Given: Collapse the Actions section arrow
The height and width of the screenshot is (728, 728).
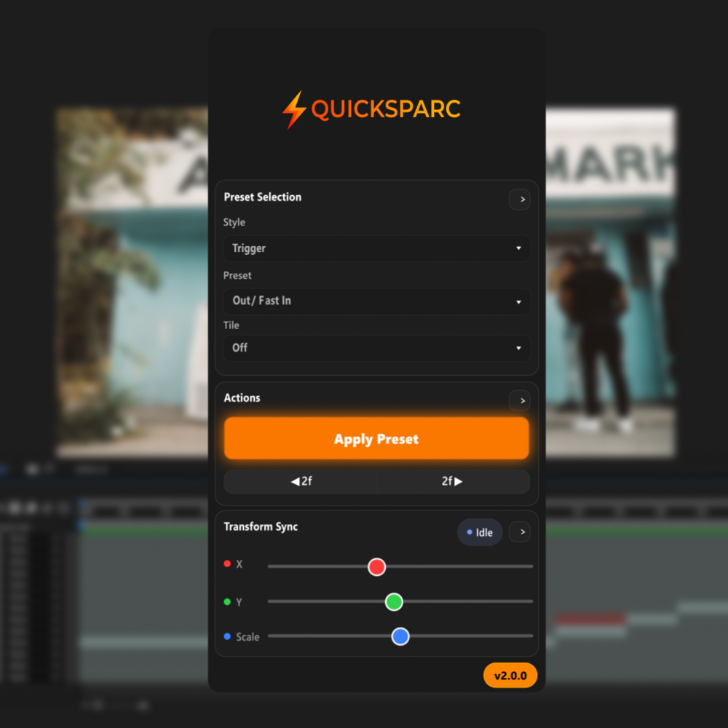Looking at the screenshot, I should tap(519, 400).
